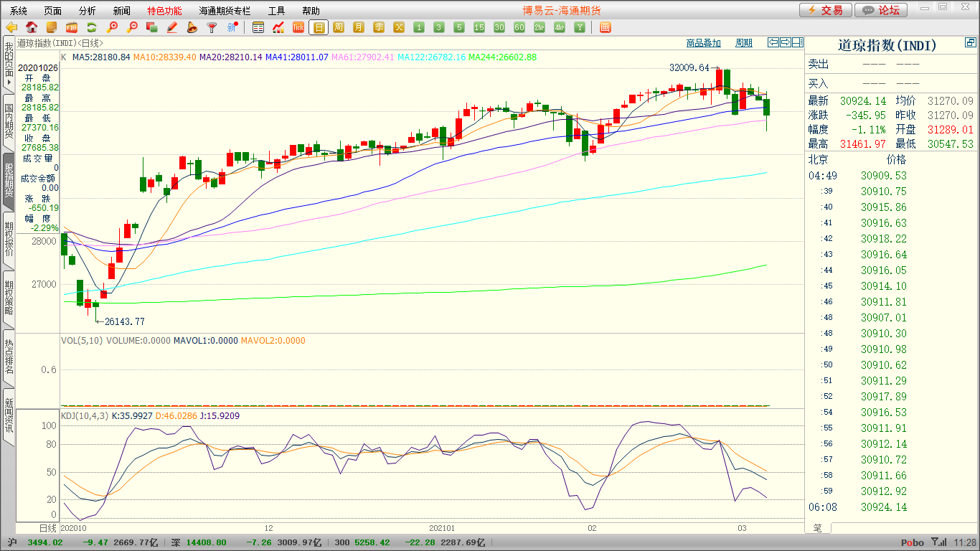This screenshot has height=551, width=980.
Task: Click the 26143.77 low price label
Action: (x=124, y=321)
